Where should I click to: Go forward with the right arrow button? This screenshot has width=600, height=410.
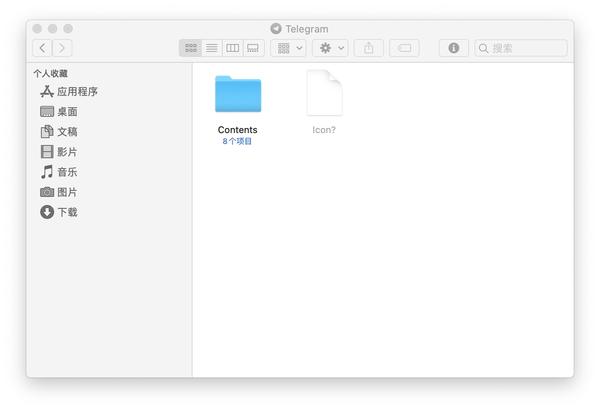[62, 48]
